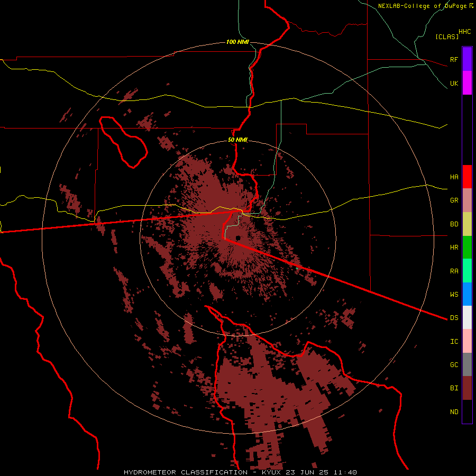Click the HYDROMETEOR CLASSIFICATION caption text
The height and width of the screenshot is (476, 476).
point(186,472)
